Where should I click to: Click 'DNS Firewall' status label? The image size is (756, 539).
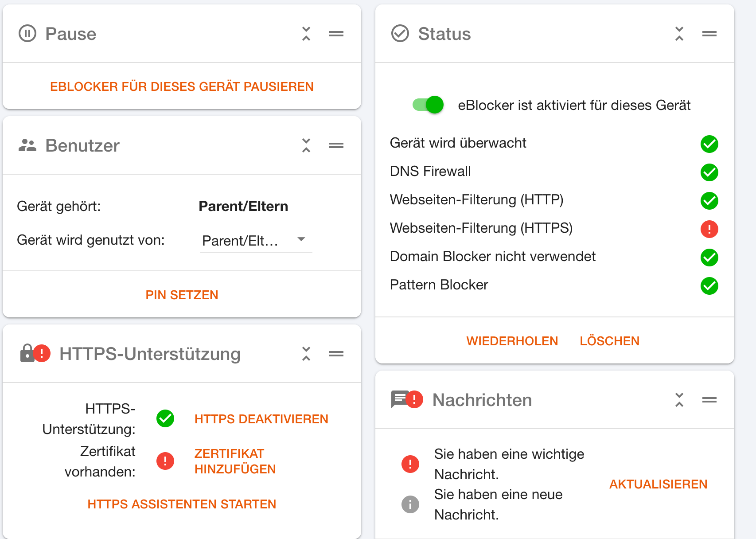pyautogui.click(x=430, y=171)
